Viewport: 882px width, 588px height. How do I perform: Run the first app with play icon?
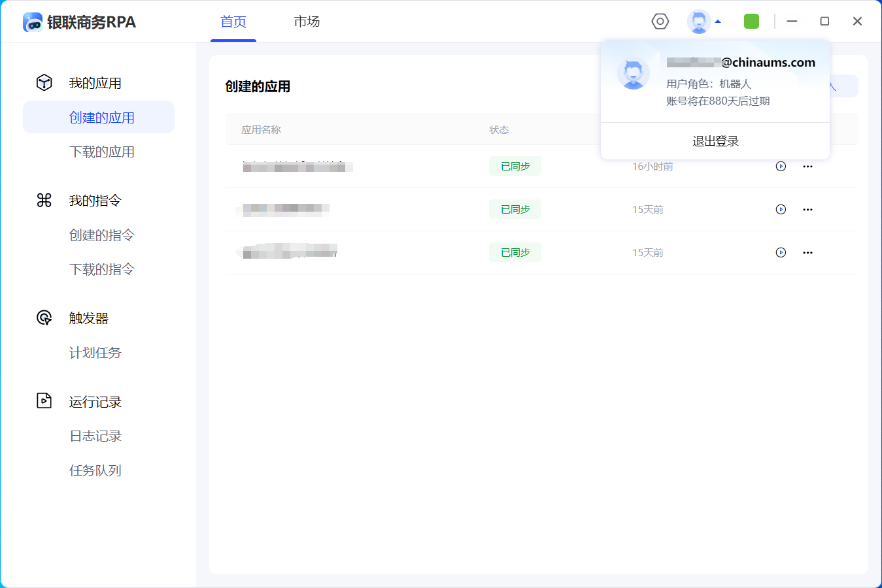coord(781,167)
